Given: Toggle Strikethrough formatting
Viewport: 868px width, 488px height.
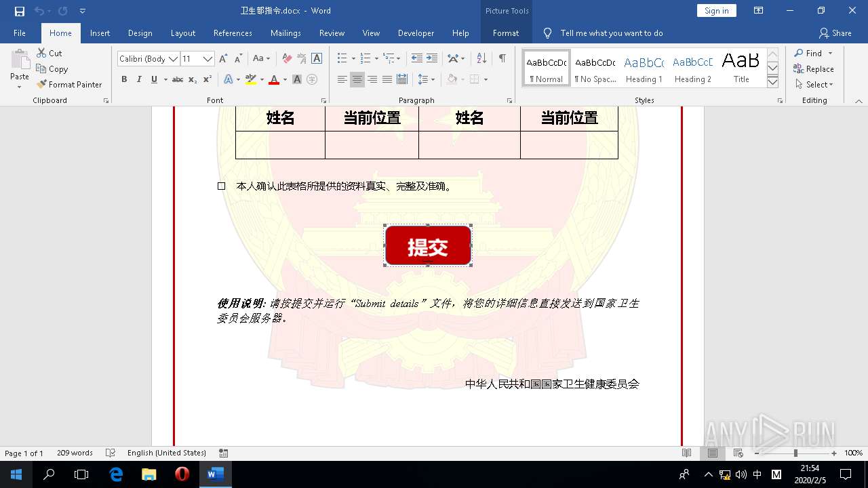Looking at the screenshot, I should pyautogui.click(x=177, y=79).
